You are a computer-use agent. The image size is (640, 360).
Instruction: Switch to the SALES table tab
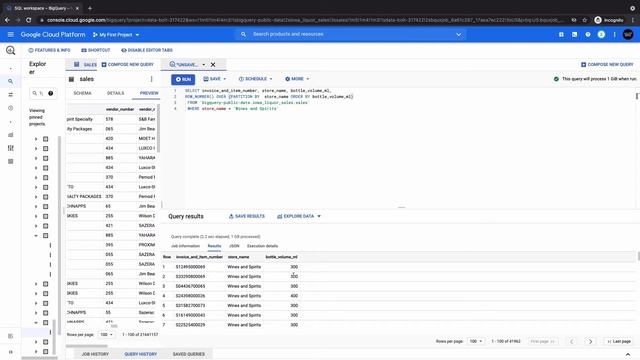[85, 64]
